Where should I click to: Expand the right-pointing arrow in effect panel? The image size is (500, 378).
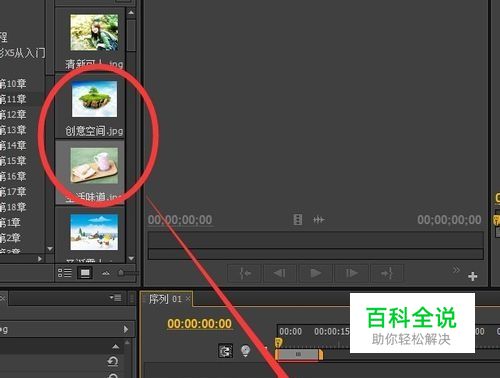(x=126, y=329)
